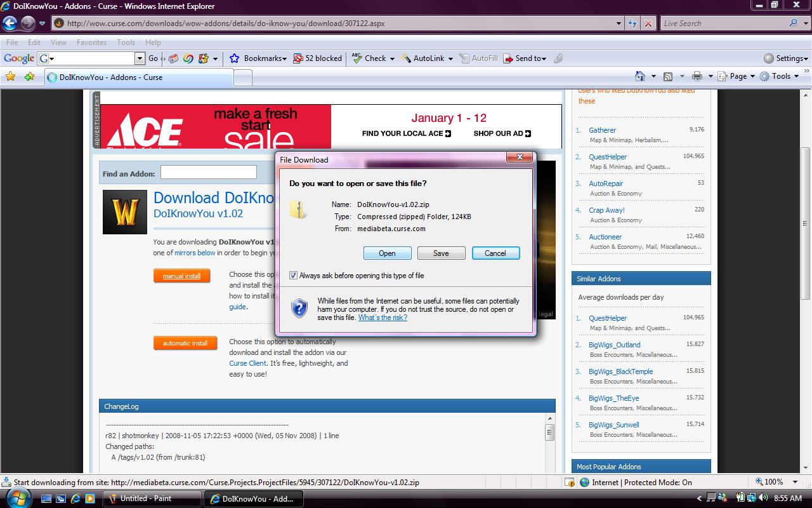
Task: Click the zipped folder icon in dialog
Action: (298, 210)
